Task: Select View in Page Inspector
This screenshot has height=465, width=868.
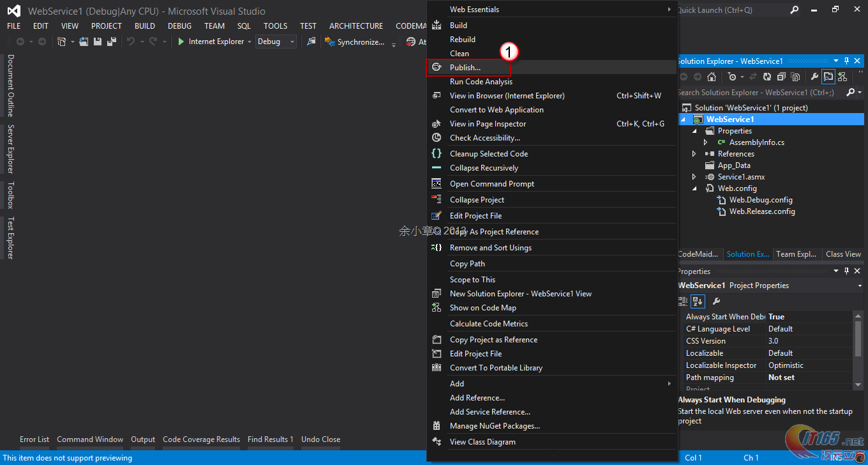Action: point(551,124)
